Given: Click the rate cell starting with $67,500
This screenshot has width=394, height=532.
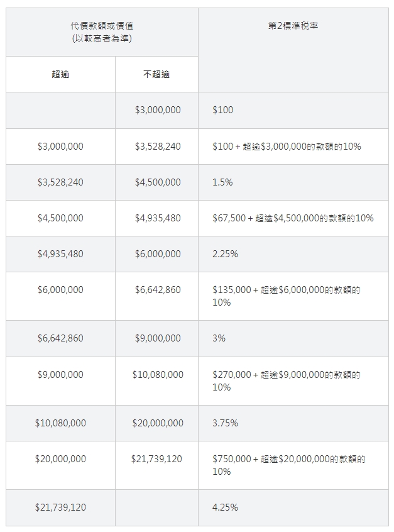Looking at the screenshot, I should (293, 218).
